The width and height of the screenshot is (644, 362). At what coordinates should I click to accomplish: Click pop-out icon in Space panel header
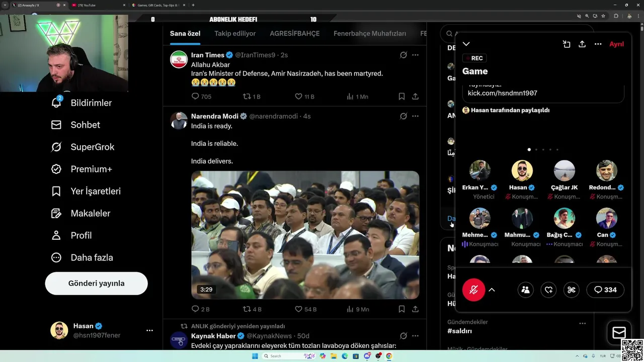(x=567, y=44)
